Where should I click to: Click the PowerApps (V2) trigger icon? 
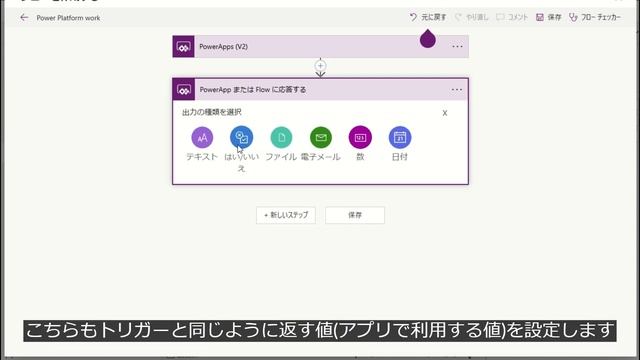(183, 47)
